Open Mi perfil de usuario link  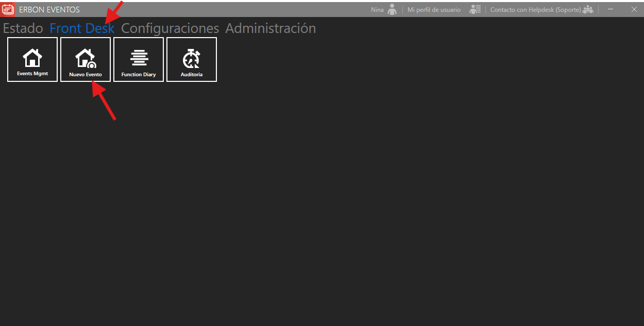434,10
